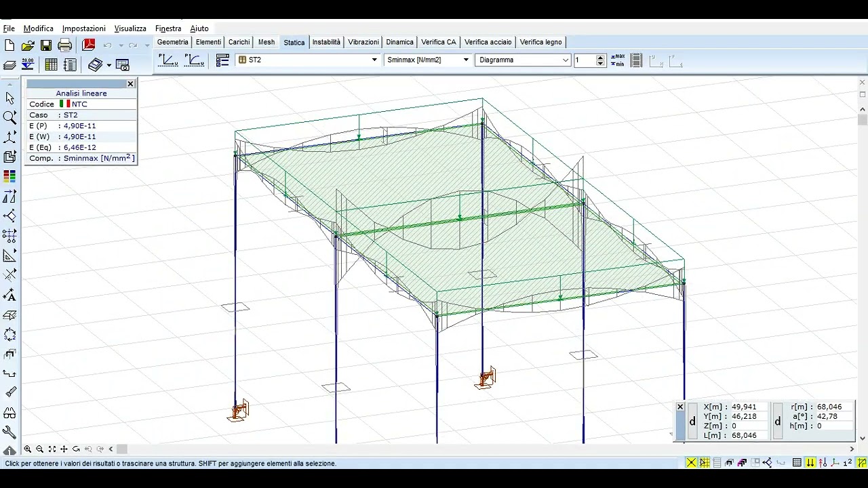Viewport: 868px width, 488px height.
Task: Open the storeys level icon
Action: point(28,64)
